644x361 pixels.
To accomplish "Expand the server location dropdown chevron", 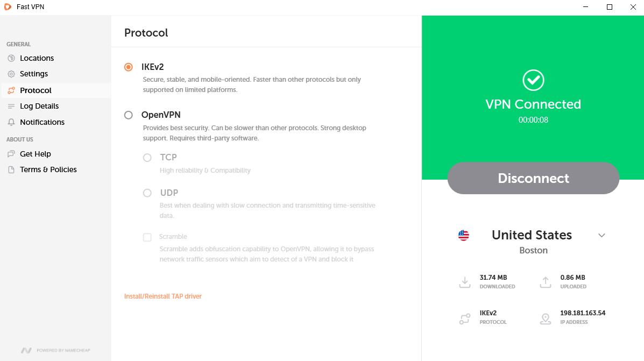I will point(601,236).
